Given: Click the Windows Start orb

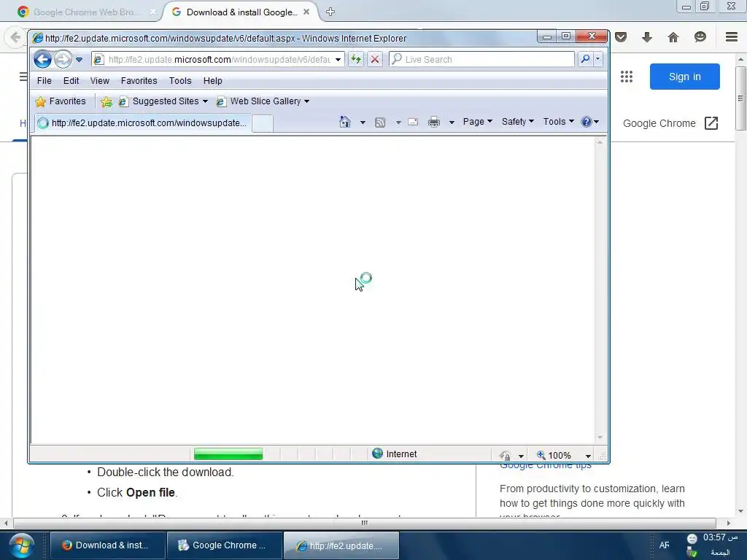Looking at the screenshot, I should pos(21,545).
